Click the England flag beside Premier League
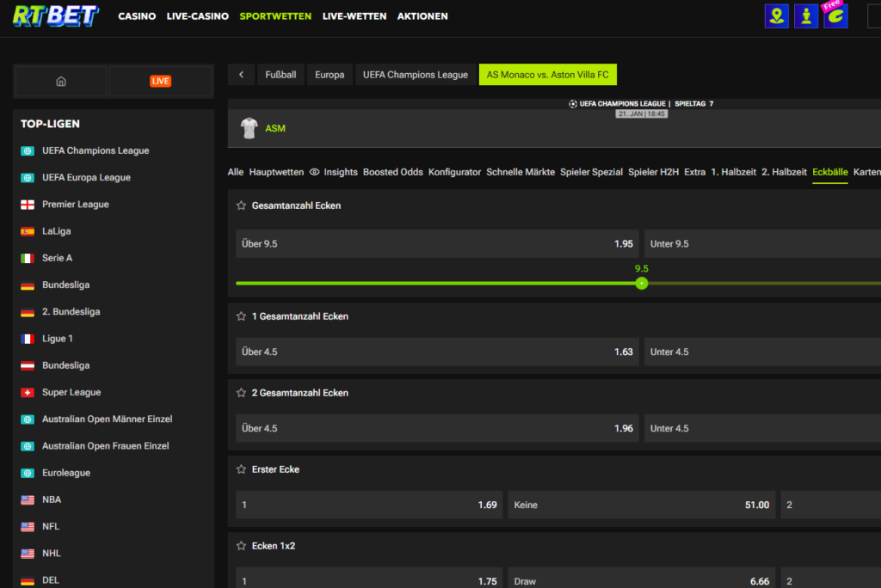The image size is (881, 588). 28,205
